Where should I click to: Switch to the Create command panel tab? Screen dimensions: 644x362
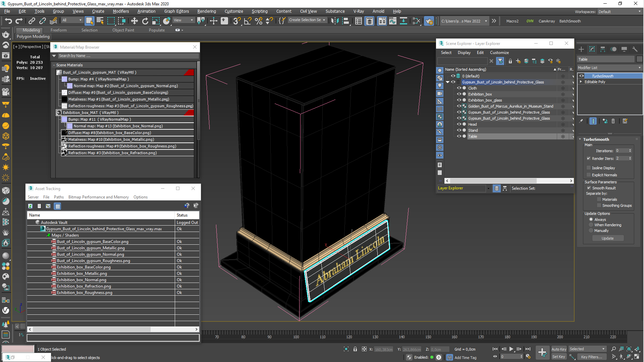coord(581,49)
